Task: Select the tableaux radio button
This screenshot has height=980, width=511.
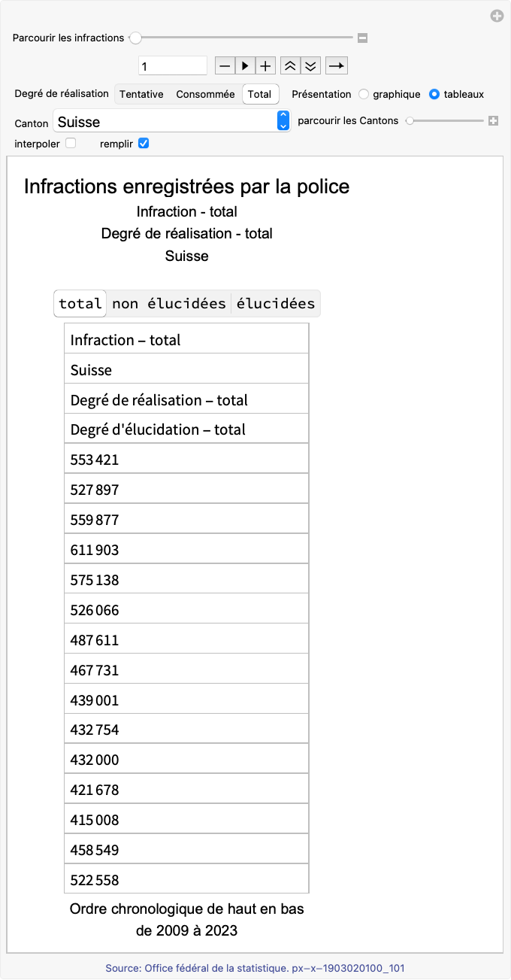Action: [x=434, y=95]
